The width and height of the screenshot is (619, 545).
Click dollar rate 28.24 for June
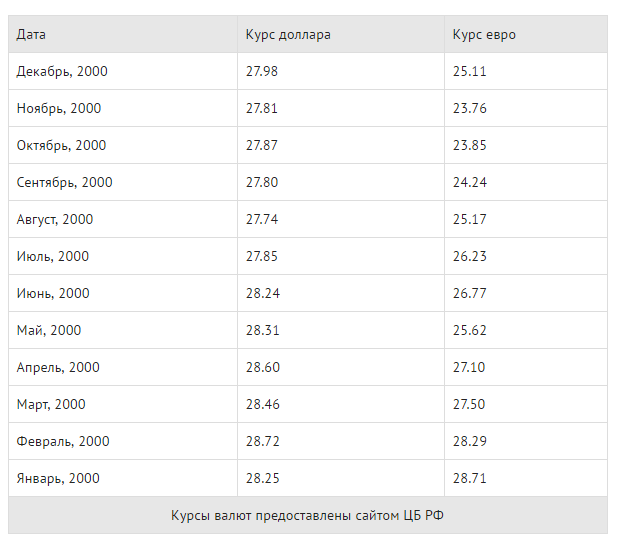tap(262, 294)
